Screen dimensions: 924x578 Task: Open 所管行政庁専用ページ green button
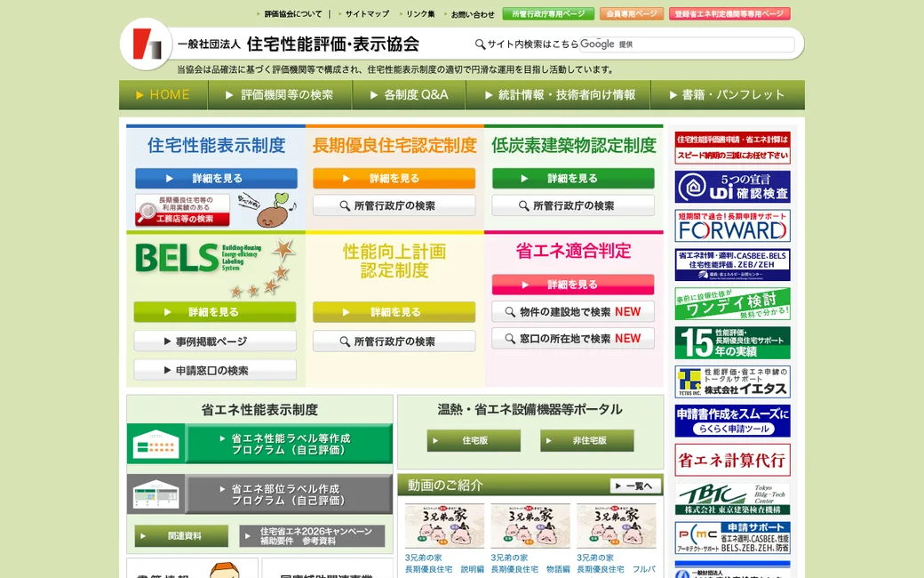[548, 13]
